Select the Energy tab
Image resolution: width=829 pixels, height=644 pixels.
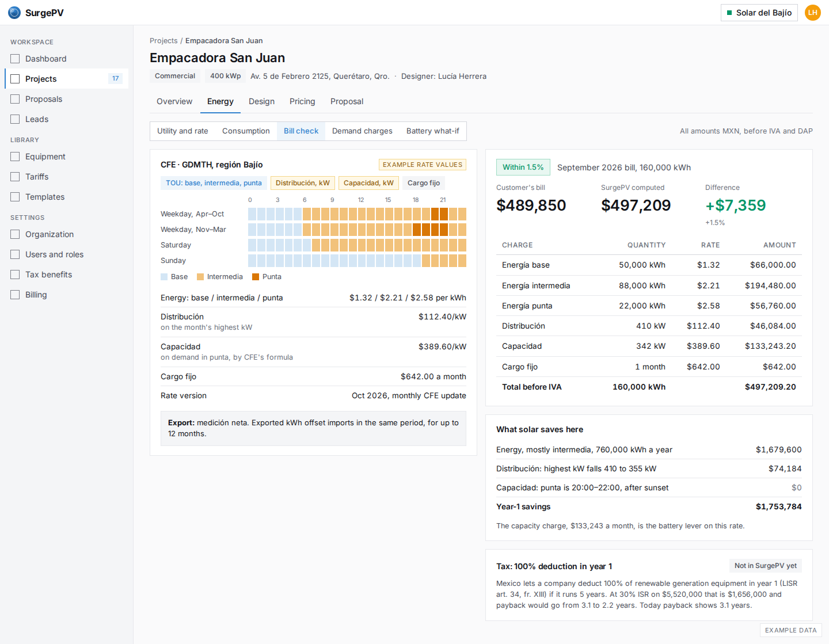(x=220, y=101)
